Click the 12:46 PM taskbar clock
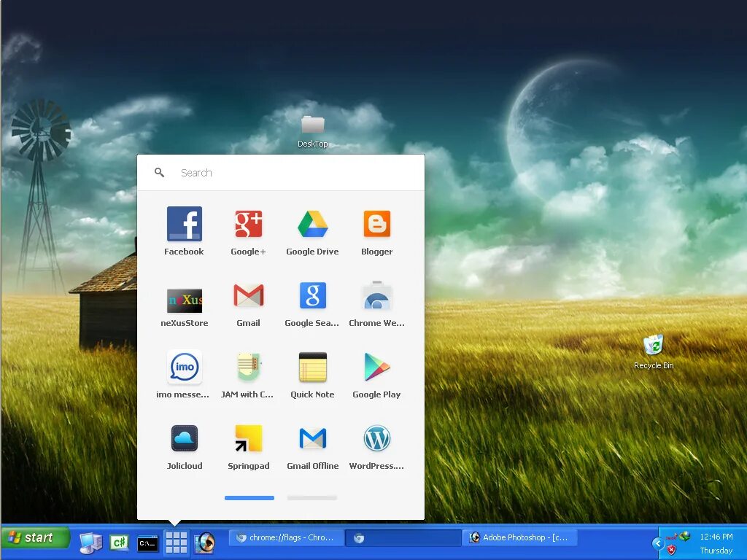Screen dimensions: 747x560 point(716,537)
